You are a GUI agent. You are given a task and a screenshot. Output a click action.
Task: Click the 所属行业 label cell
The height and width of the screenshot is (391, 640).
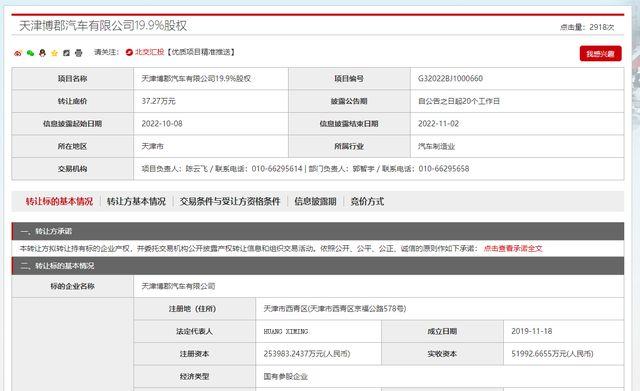349,146
